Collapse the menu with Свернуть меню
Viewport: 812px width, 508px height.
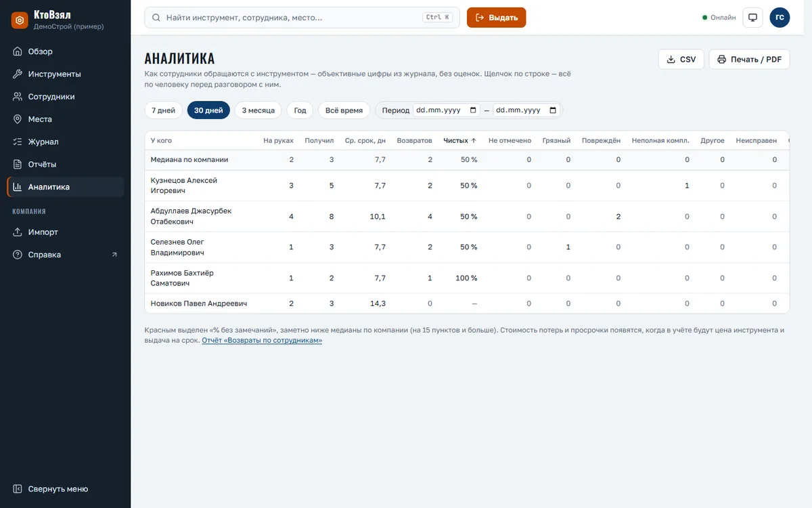pyautogui.click(x=66, y=489)
